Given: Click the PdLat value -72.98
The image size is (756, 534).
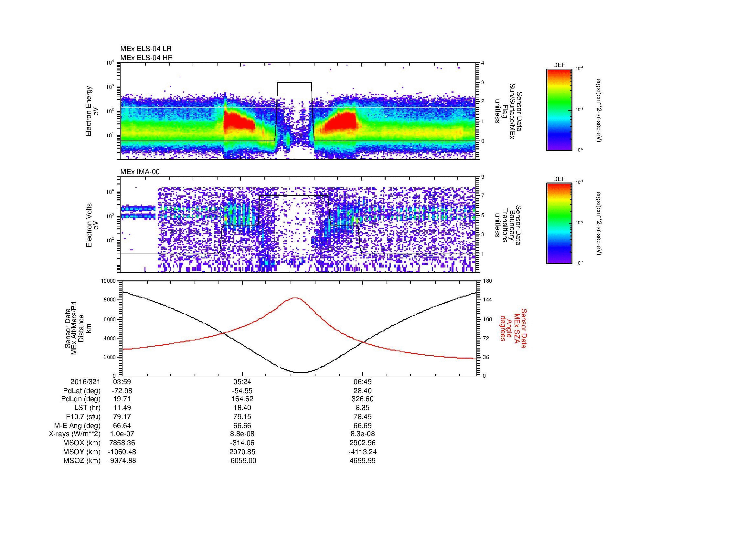Looking at the screenshot, I should [122, 391].
